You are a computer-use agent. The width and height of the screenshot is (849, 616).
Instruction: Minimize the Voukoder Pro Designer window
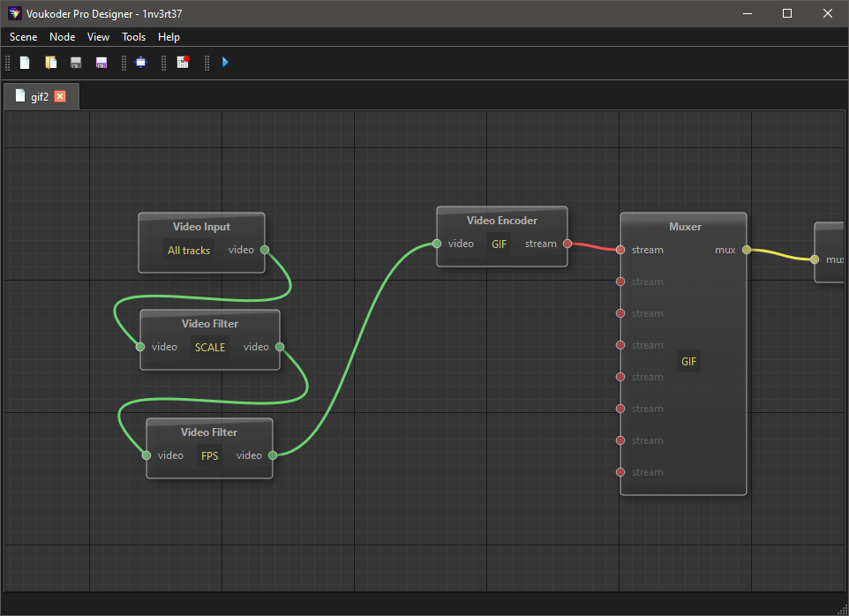[x=748, y=13]
